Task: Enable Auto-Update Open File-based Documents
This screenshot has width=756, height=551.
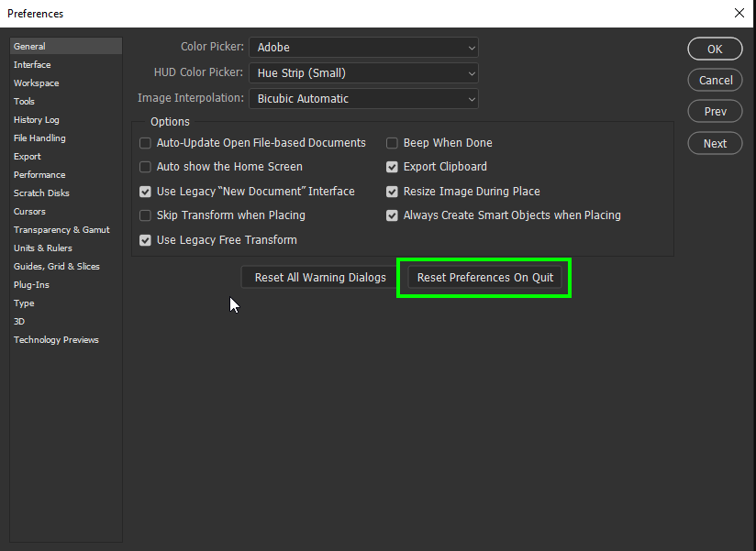Action: click(x=144, y=143)
